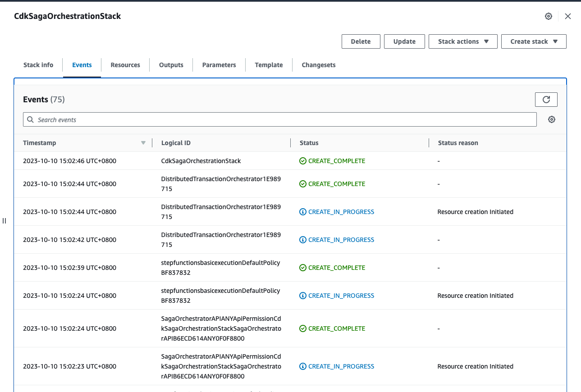The width and height of the screenshot is (581, 392).
Task: Click the search magnifier icon
Action: click(30, 119)
